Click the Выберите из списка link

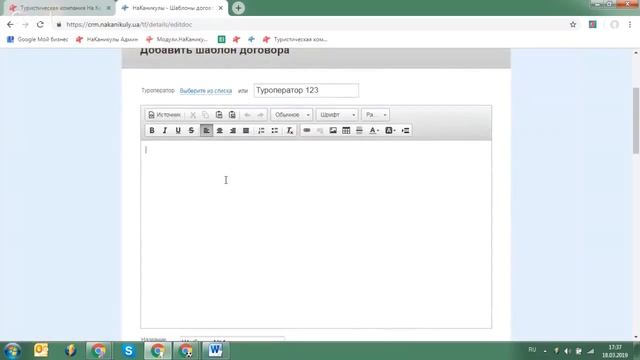206,91
